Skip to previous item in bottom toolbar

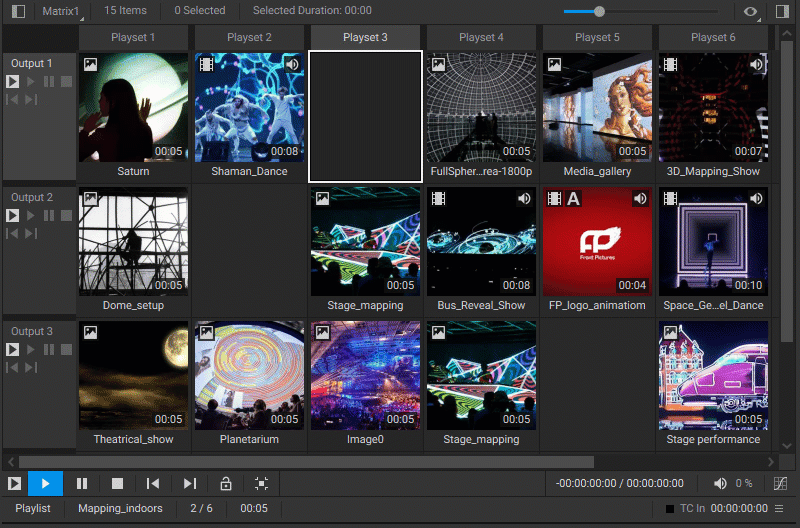[x=153, y=484]
